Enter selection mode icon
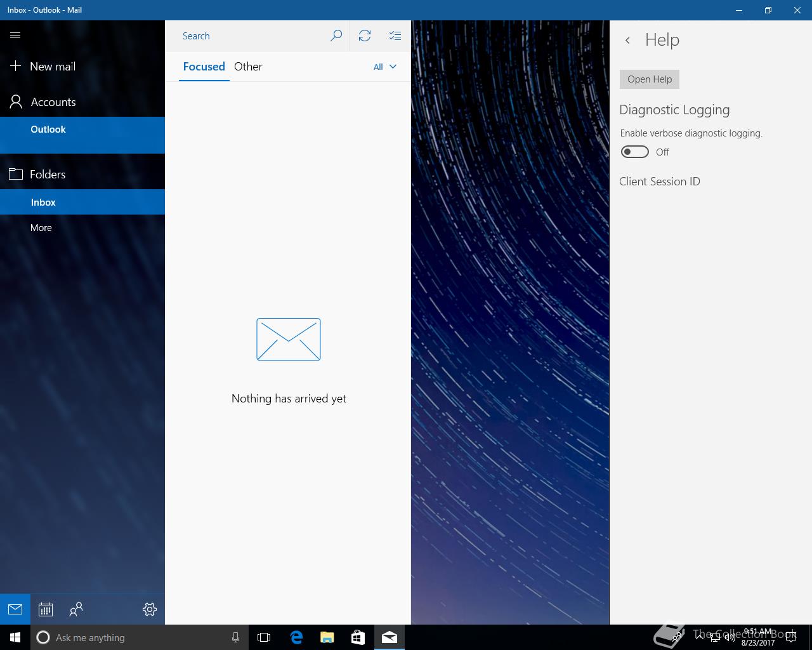The image size is (812, 650). click(x=395, y=36)
